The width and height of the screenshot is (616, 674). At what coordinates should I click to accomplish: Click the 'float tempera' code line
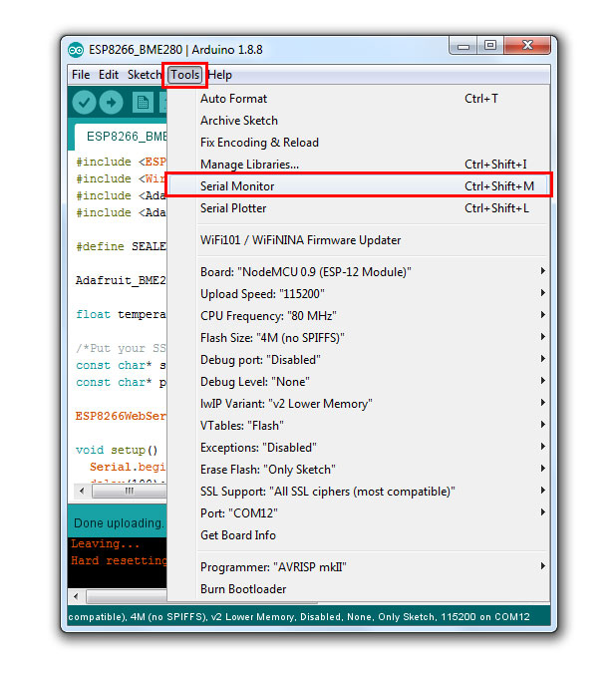(121, 314)
